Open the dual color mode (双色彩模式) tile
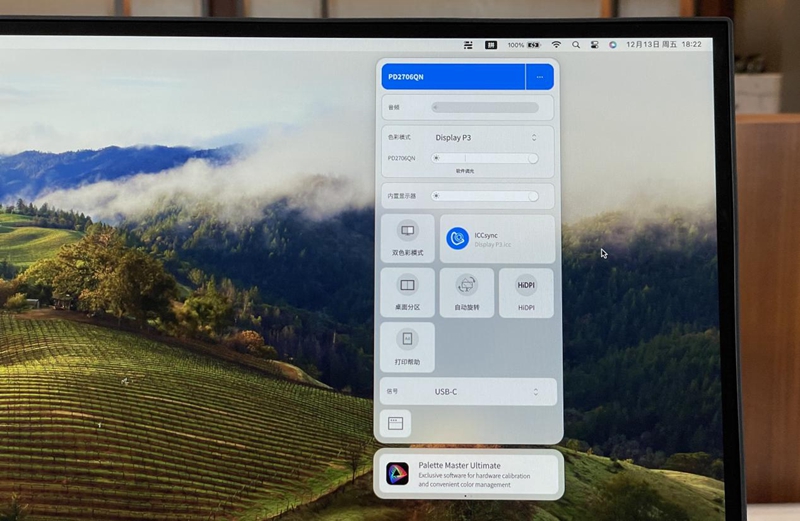800x521 pixels. pos(408,239)
